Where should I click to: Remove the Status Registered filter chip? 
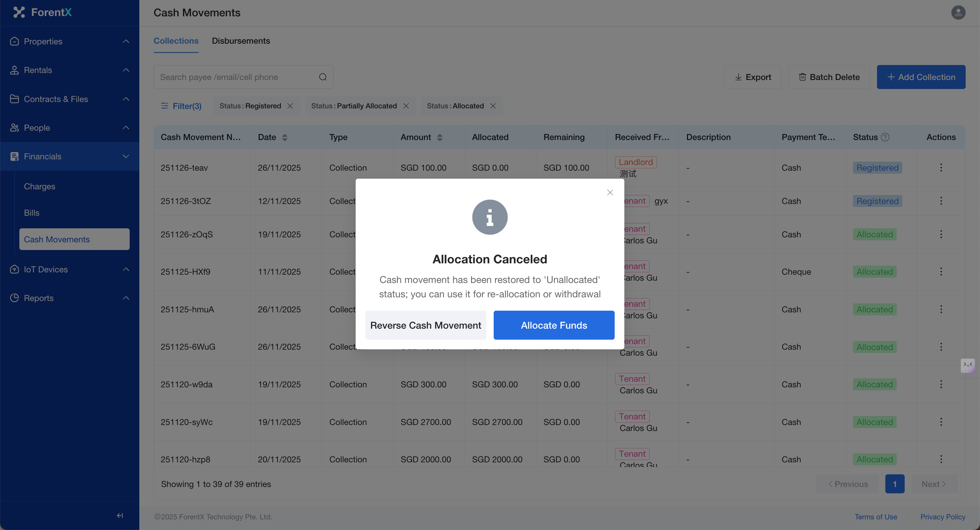coord(290,106)
